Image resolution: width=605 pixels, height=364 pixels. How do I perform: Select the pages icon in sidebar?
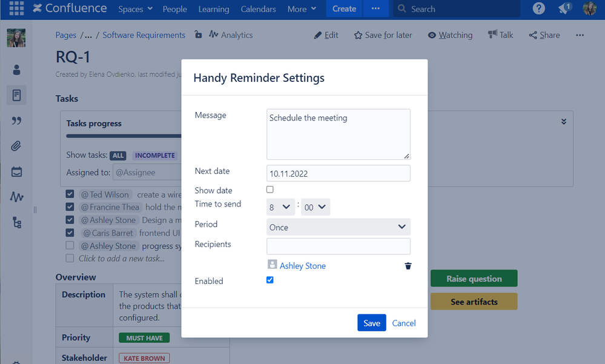click(x=16, y=95)
